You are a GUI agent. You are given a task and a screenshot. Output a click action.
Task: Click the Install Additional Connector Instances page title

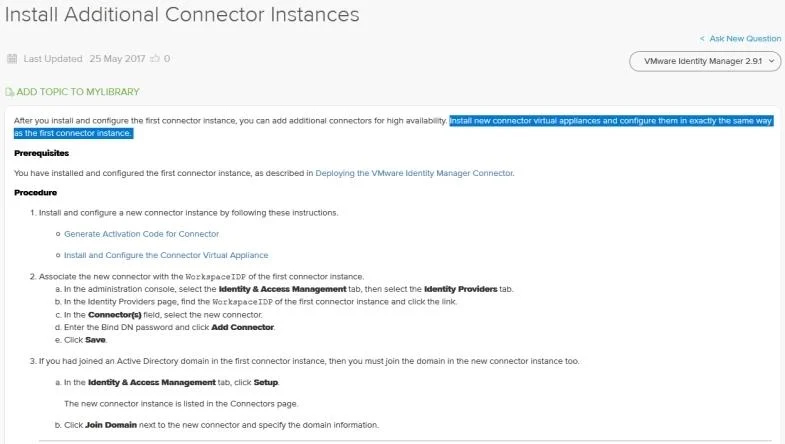[x=182, y=15]
